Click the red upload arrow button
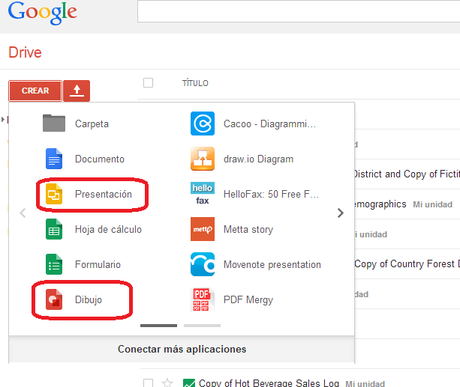The height and width of the screenshot is (387, 460). 77,90
